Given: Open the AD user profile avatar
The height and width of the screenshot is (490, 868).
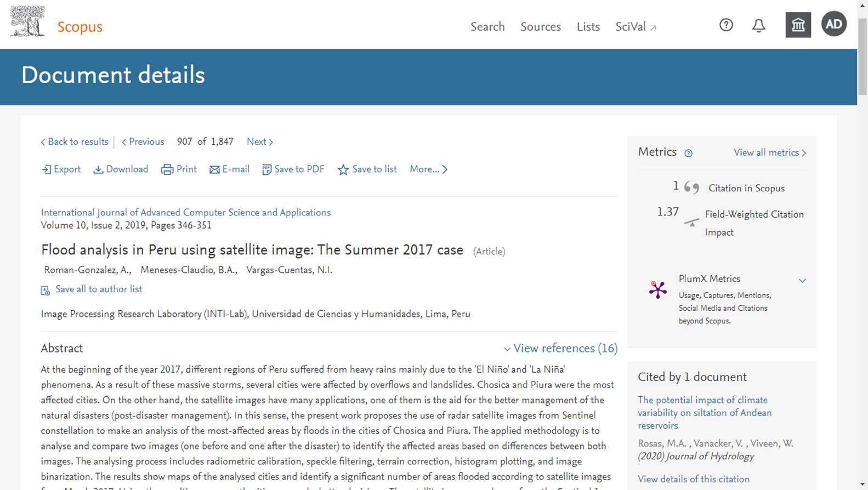Looking at the screenshot, I should coord(834,24).
